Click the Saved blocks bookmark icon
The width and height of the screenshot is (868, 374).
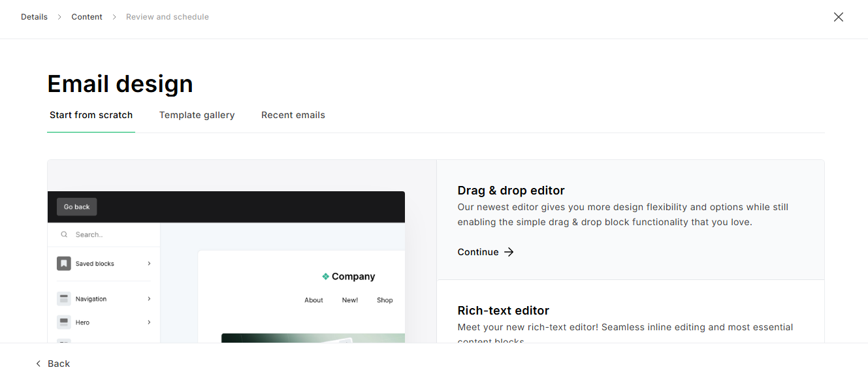click(x=63, y=264)
